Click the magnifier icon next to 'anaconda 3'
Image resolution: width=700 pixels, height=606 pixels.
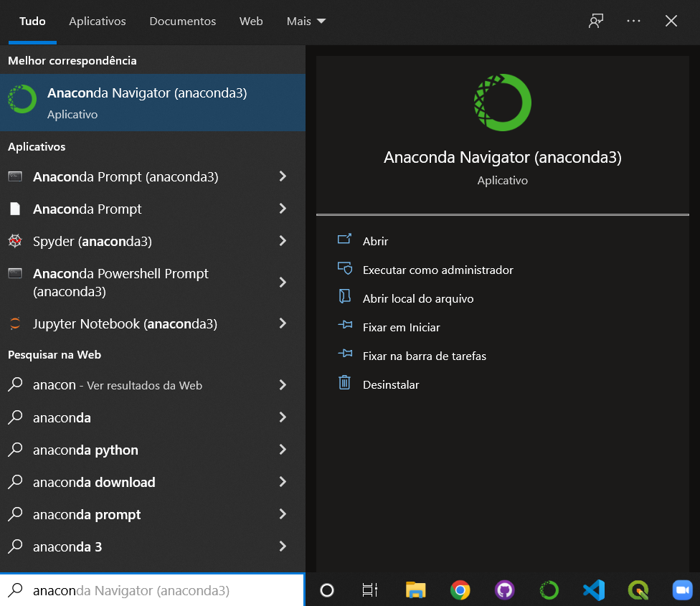coord(15,546)
